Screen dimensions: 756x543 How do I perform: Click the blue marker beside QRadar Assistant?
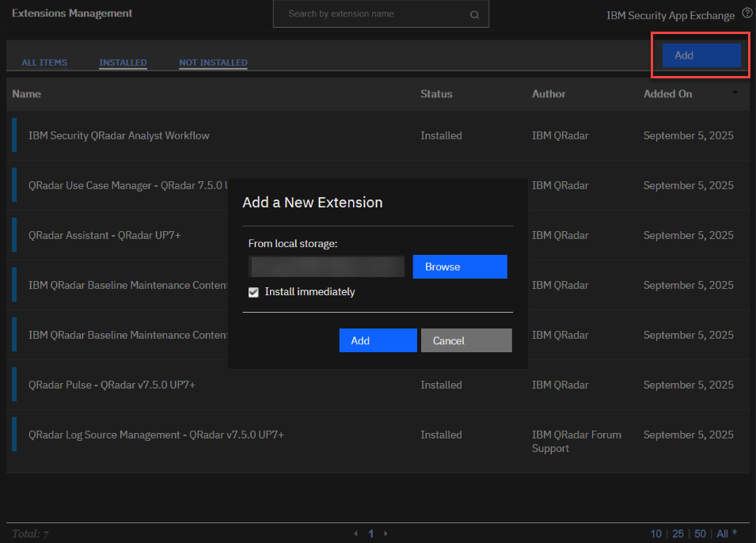click(13, 235)
